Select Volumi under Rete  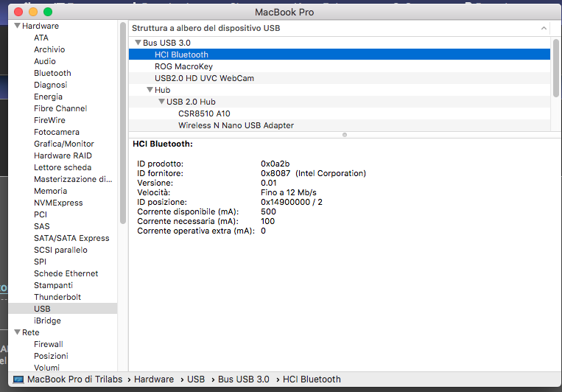[46, 368]
